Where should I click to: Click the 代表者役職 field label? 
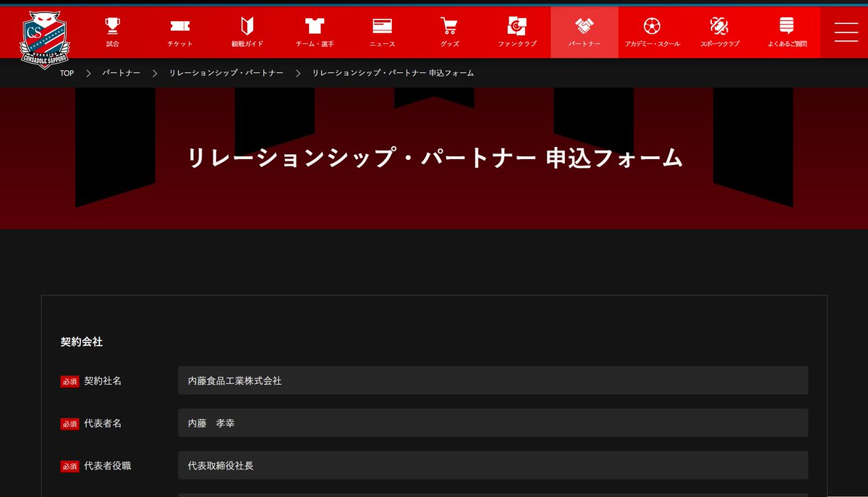tap(108, 466)
